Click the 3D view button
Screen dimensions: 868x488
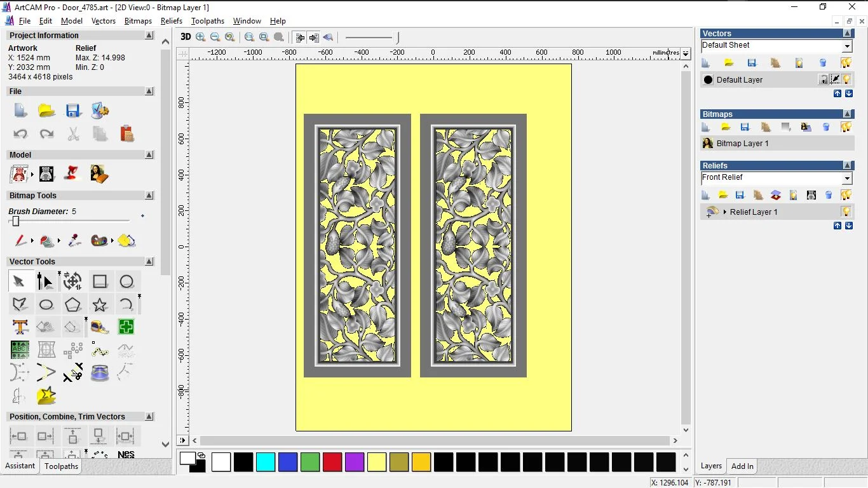coord(186,37)
